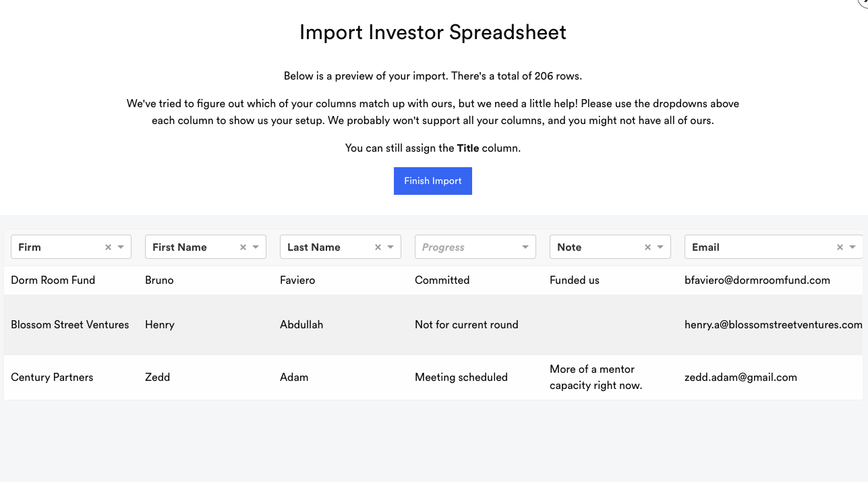Image resolution: width=868 pixels, height=482 pixels.
Task: Clear the Last Name column assignment
Action: pyautogui.click(x=378, y=247)
